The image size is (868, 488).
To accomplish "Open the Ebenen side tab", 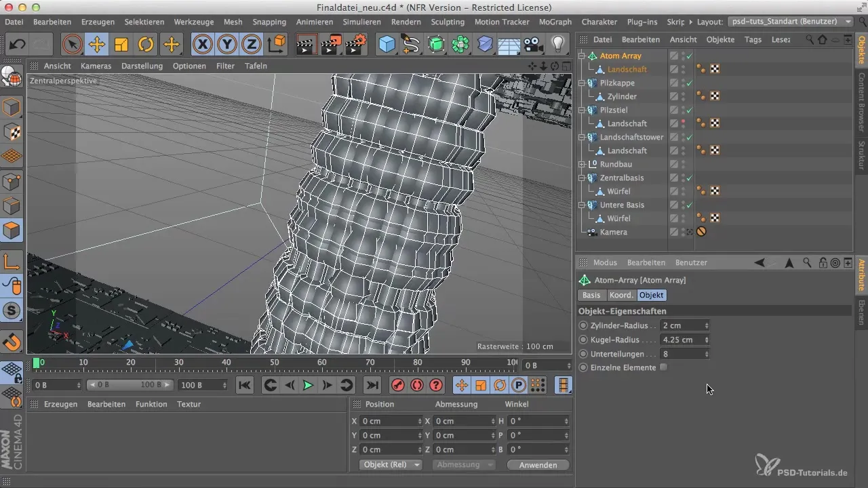I will click(861, 313).
